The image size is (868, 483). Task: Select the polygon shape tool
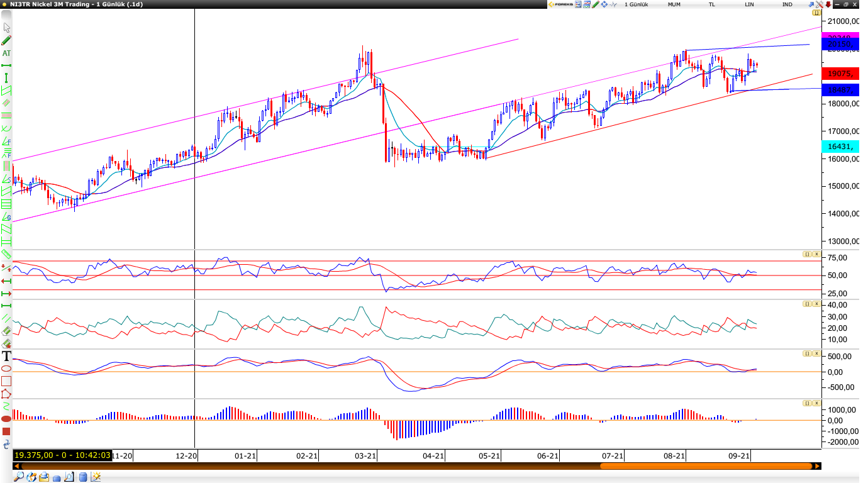pyautogui.click(x=7, y=394)
